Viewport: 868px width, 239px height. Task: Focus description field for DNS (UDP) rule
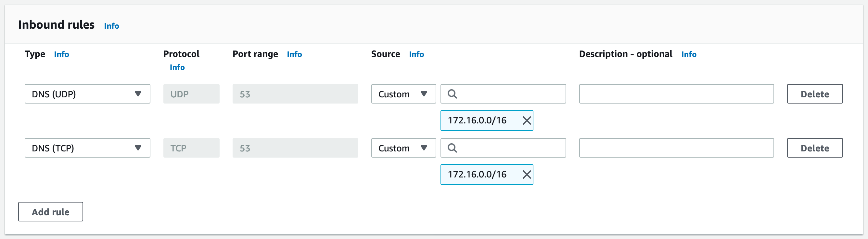point(676,94)
